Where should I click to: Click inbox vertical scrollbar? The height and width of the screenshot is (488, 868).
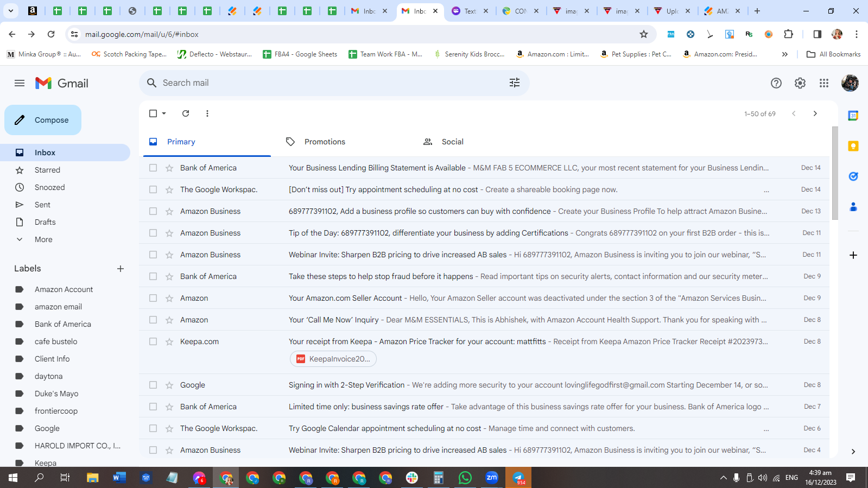tap(835, 174)
